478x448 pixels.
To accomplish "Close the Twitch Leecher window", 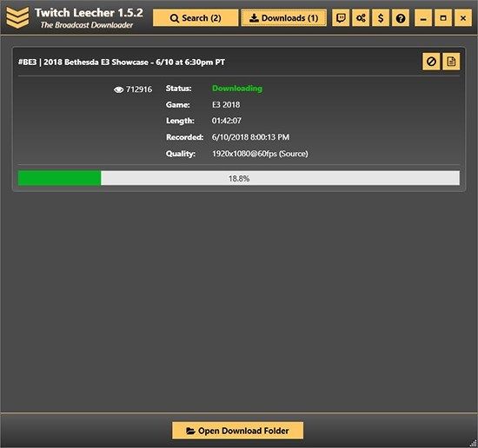I will click(x=463, y=18).
